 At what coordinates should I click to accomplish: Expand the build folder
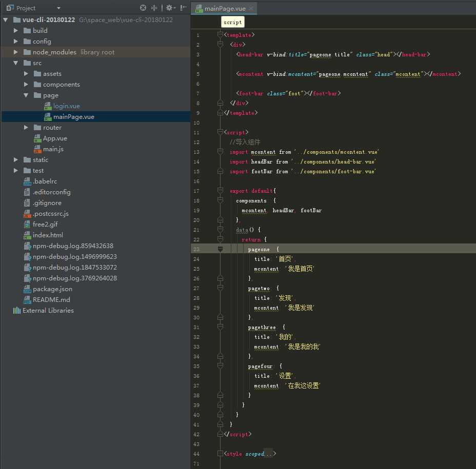[15, 31]
